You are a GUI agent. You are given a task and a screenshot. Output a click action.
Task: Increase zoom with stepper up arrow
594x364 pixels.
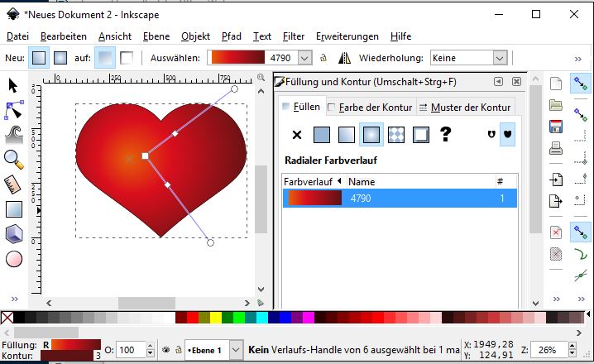tap(572, 346)
